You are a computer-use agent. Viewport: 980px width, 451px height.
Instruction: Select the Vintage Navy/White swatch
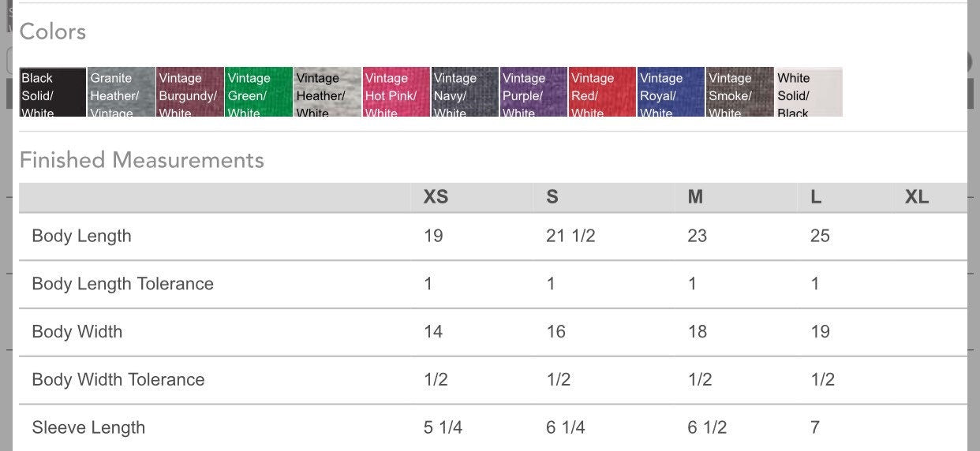pyautogui.click(x=465, y=91)
